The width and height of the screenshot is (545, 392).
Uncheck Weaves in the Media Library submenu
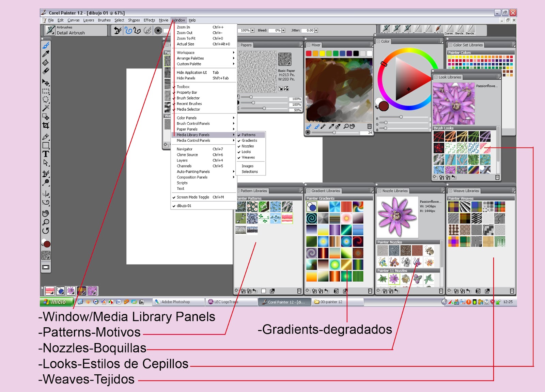click(x=251, y=157)
